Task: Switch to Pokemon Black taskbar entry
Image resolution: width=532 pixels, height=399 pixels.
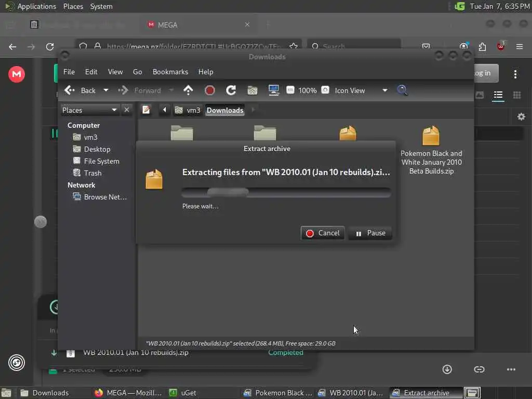Action: pyautogui.click(x=278, y=393)
